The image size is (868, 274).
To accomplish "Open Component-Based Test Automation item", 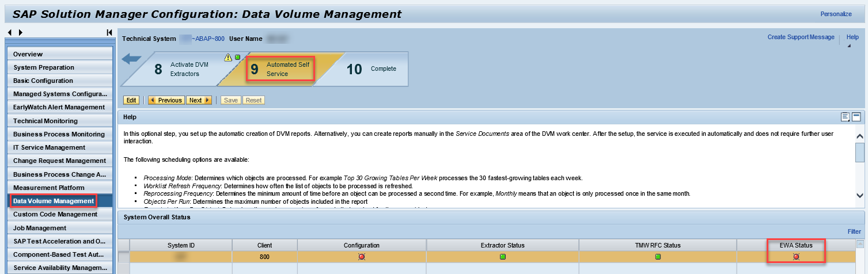I will 59,254.
